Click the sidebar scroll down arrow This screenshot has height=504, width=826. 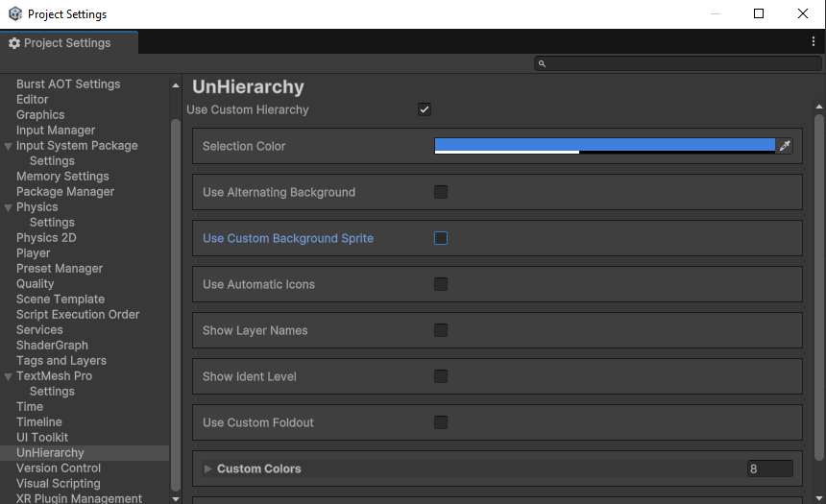[x=175, y=498]
